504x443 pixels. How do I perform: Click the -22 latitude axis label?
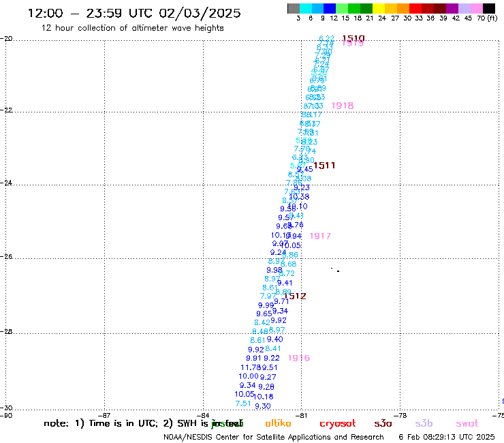6,110
